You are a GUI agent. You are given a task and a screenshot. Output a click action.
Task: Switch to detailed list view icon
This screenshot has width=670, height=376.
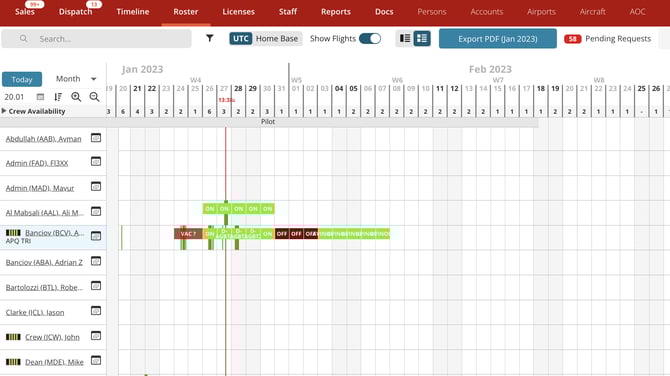point(422,38)
